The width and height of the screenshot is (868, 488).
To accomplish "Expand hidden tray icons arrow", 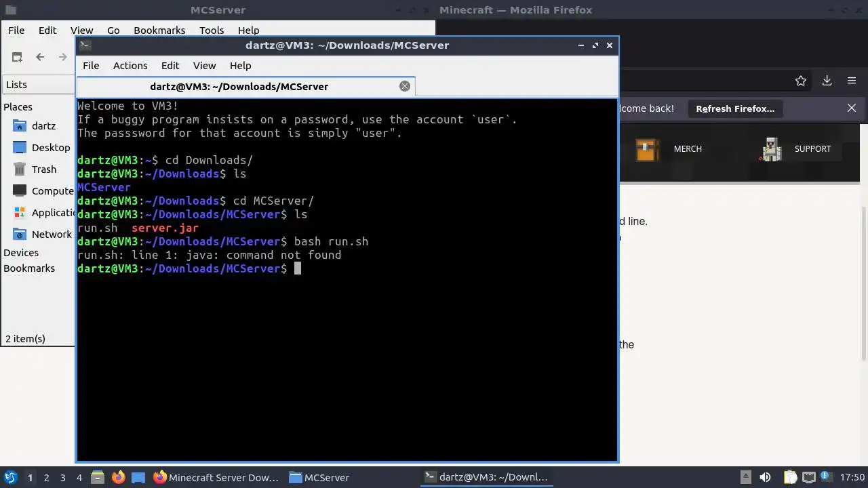I will (745, 477).
